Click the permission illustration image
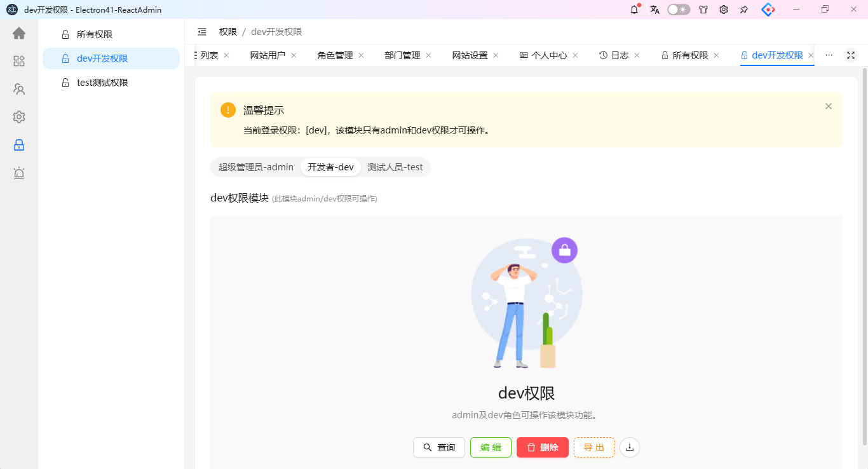Image resolution: width=868 pixels, height=469 pixels. 526,303
